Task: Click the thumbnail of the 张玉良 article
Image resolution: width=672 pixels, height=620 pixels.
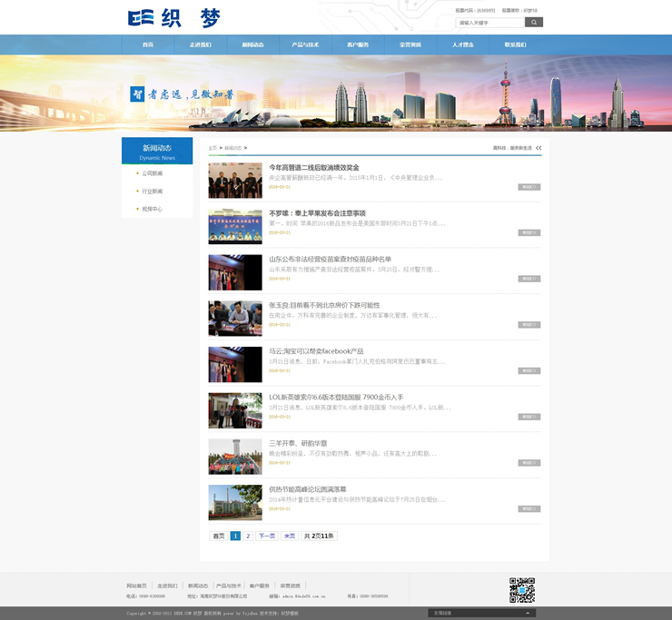Action: [235, 319]
